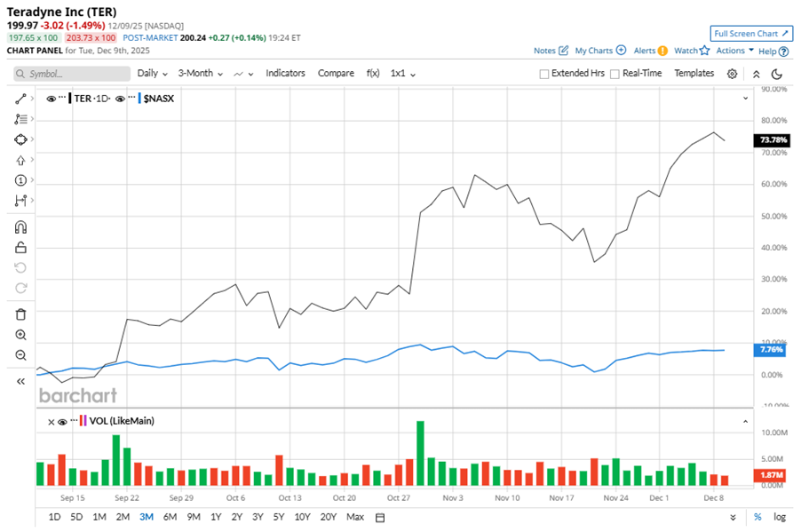Select the Max time range

pyautogui.click(x=355, y=517)
